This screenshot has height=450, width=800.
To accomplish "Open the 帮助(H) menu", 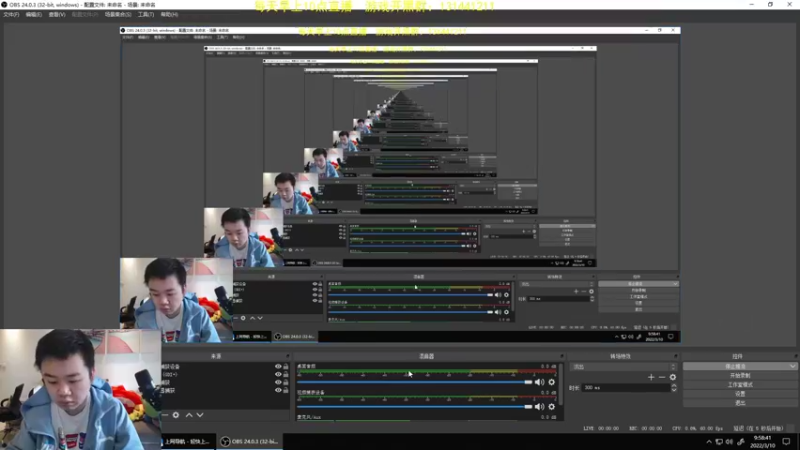I will 169,15.
